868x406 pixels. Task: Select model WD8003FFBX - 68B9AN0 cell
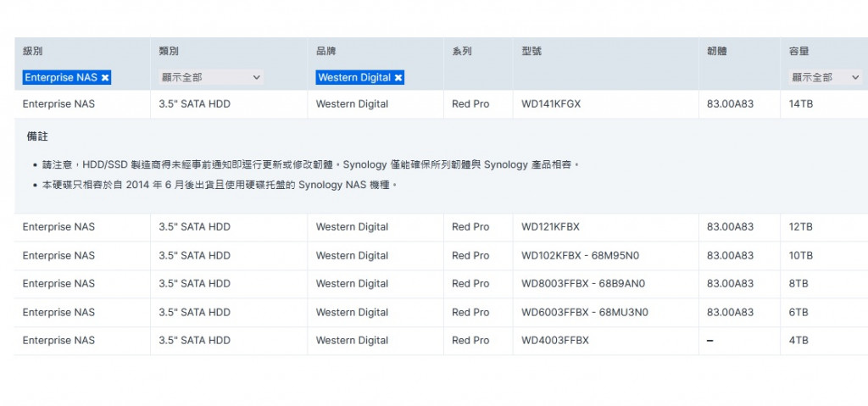[x=583, y=284]
